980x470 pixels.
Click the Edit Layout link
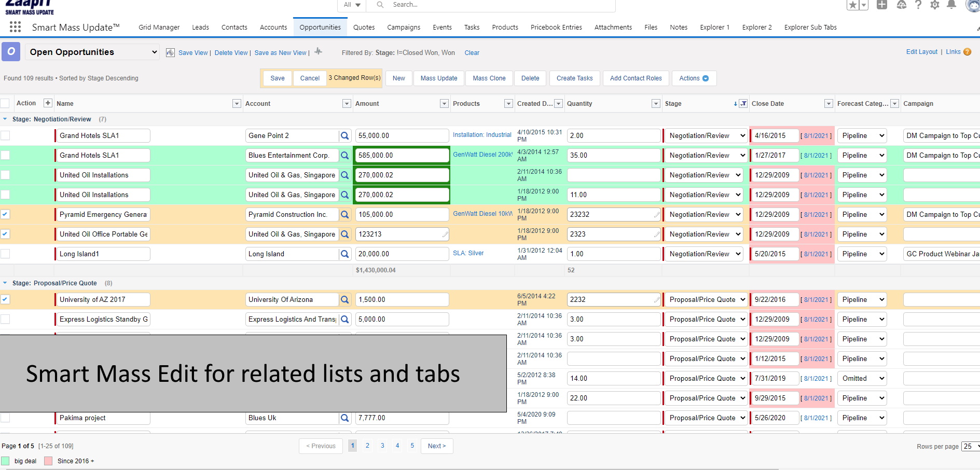tap(921, 52)
